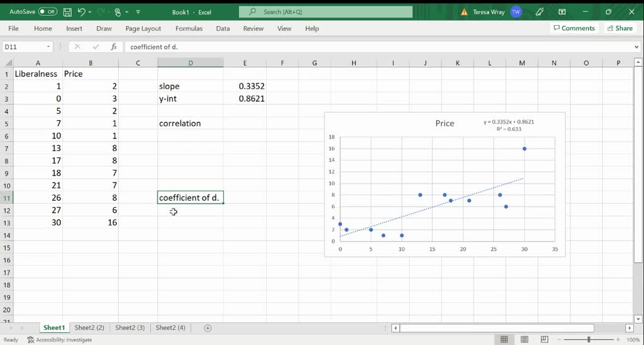Viewport: 644px width, 345px height.
Task: Select the Normal view icon
Action: click(504, 340)
